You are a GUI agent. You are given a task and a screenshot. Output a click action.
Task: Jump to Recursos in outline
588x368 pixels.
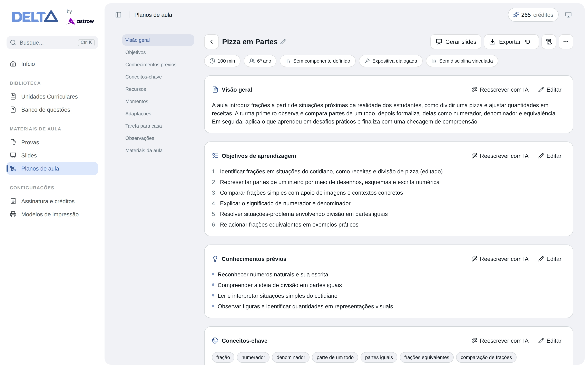click(x=158, y=89)
